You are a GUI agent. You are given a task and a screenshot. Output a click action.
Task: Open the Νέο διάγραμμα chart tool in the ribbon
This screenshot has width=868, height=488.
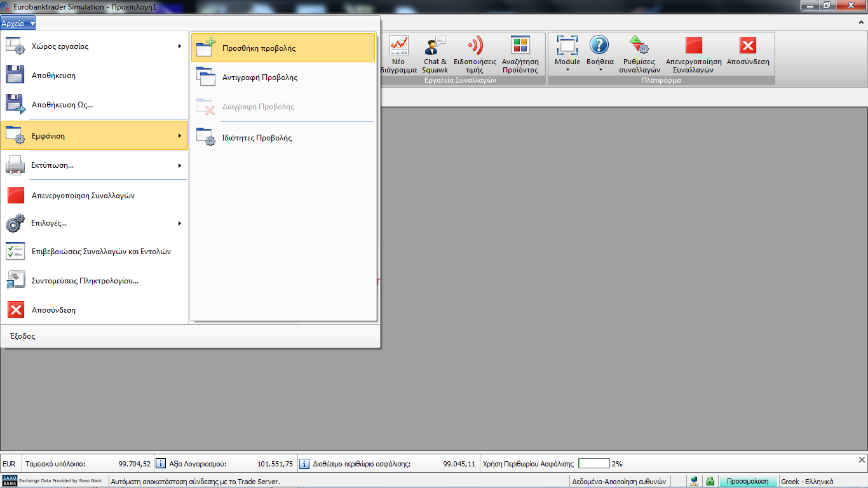(x=399, y=55)
